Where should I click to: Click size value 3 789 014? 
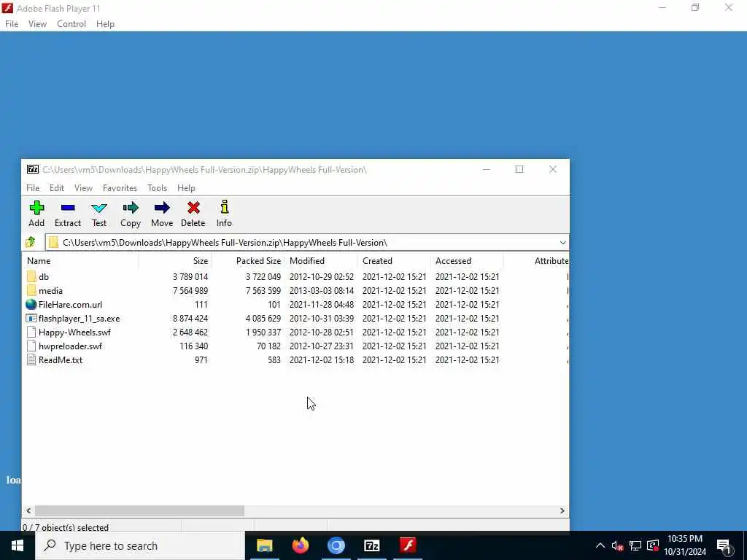click(190, 276)
